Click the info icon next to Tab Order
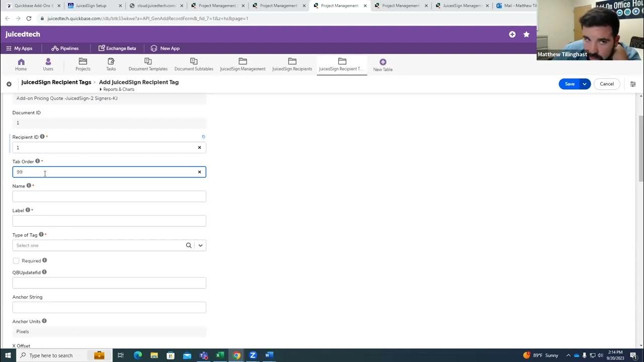The height and width of the screenshot is (362, 644). click(37, 161)
